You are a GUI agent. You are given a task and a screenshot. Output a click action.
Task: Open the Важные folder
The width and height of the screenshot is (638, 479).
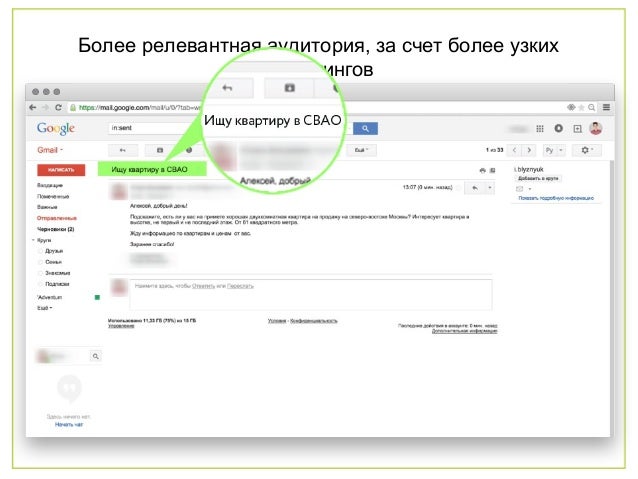47,207
